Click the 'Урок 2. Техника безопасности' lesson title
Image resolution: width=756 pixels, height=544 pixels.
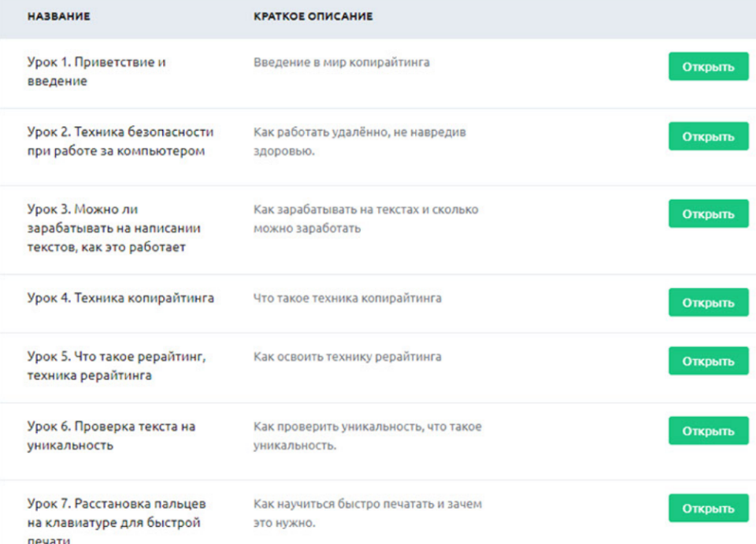point(120,141)
